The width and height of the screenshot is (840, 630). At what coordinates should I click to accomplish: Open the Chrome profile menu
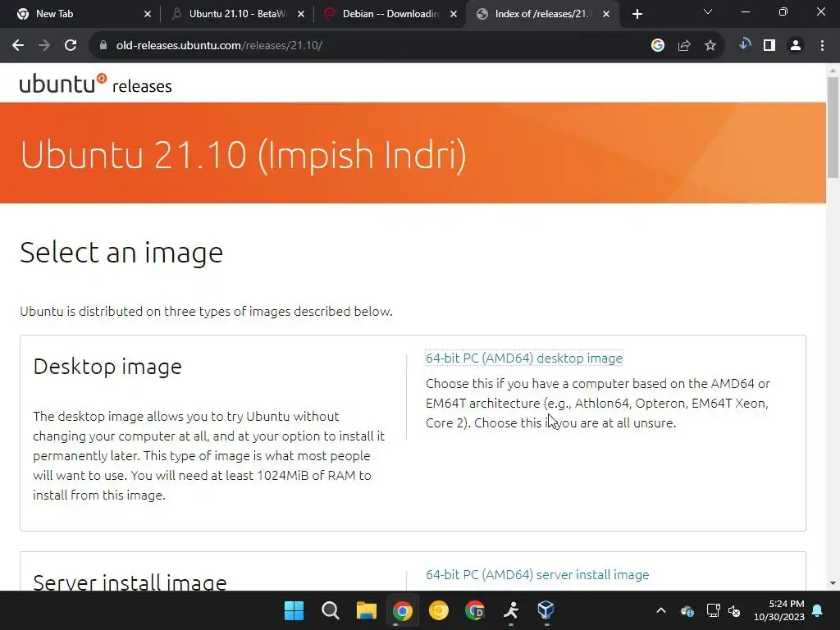coord(796,46)
